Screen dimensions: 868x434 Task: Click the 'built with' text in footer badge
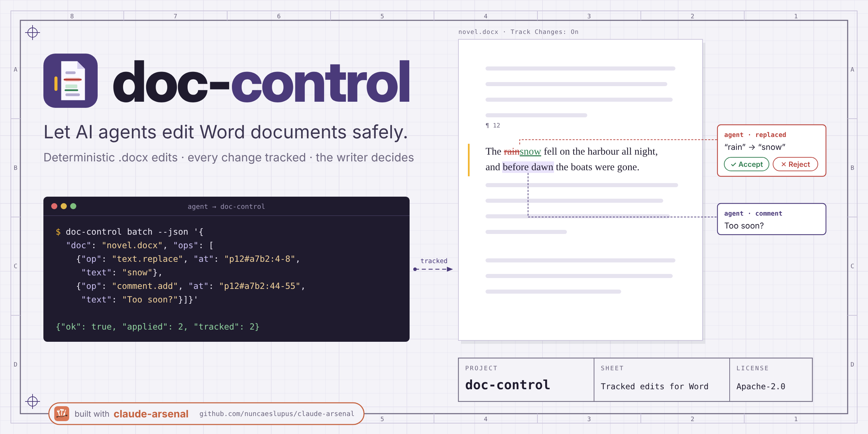92,414
